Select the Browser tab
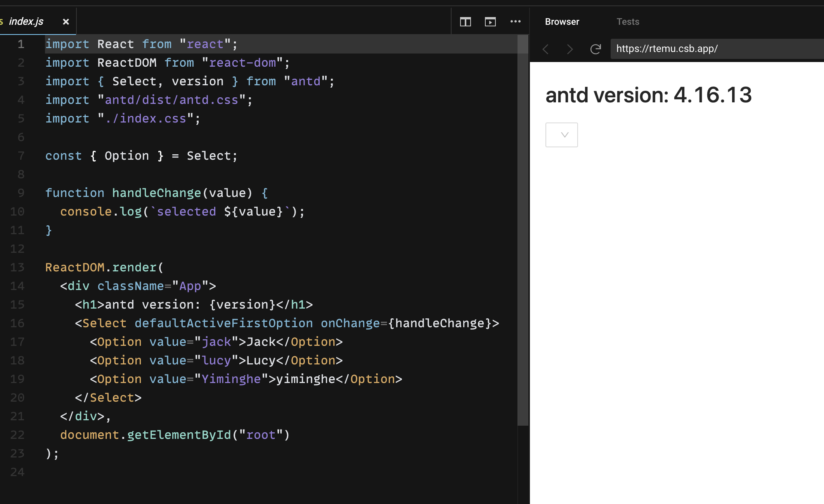The height and width of the screenshot is (504, 824). click(562, 22)
